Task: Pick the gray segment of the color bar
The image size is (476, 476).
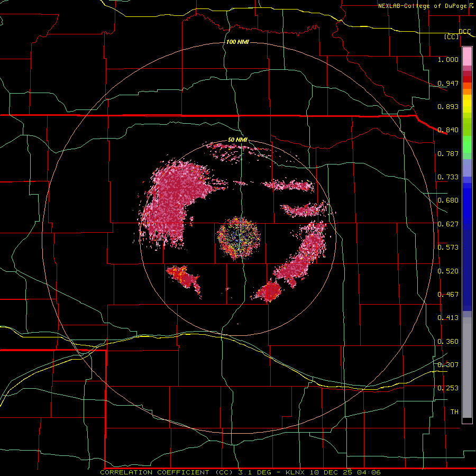Action: tap(467, 368)
